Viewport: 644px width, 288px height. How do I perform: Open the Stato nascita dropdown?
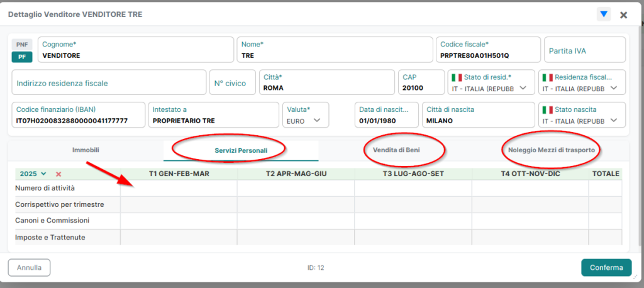pos(582,115)
